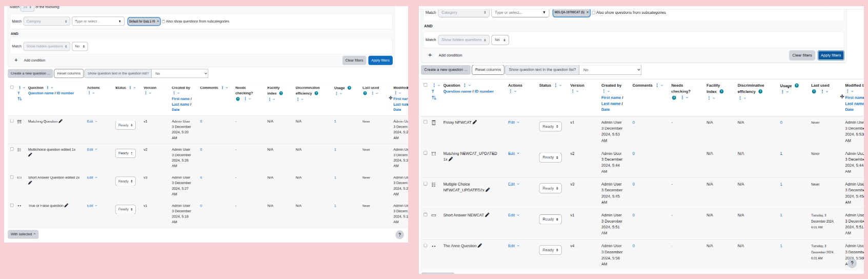Tick The Anne Question row checkbox
Screen dimensions: 868x279
pos(425,245)
